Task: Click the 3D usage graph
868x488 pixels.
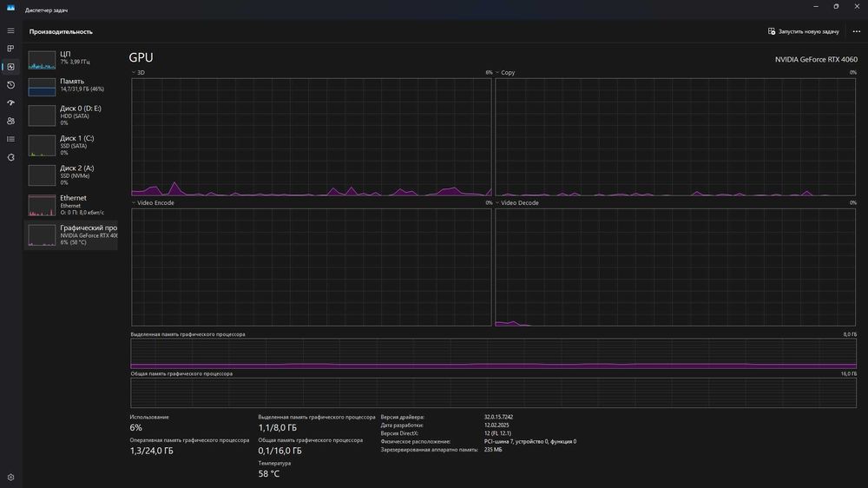Action: [311, 137]
